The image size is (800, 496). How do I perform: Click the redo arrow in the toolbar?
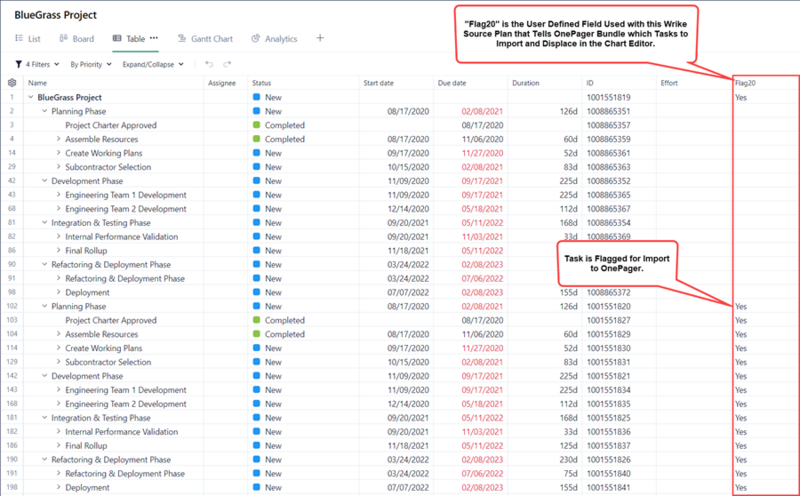pyautogui.click(x=227, y=64)
